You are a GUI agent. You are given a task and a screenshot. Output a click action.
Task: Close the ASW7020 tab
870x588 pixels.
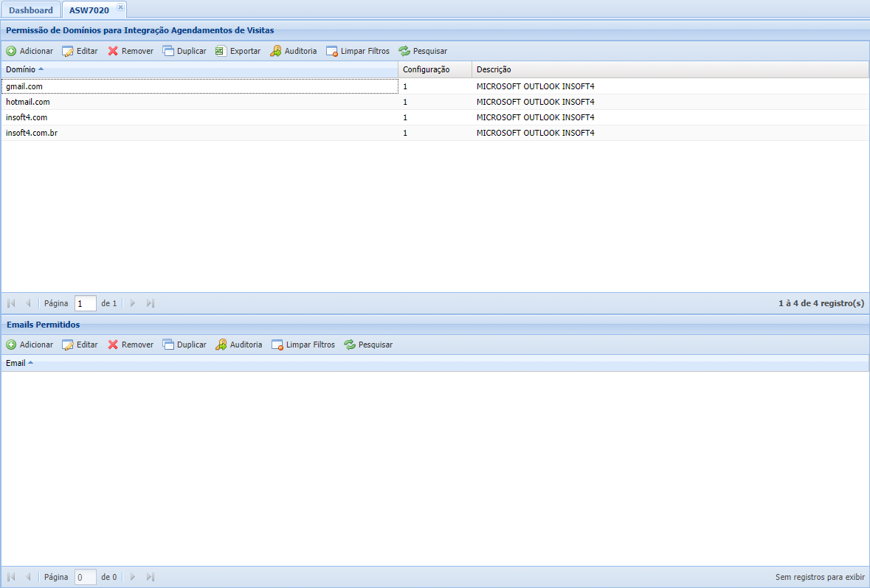[x=120, y=7]
